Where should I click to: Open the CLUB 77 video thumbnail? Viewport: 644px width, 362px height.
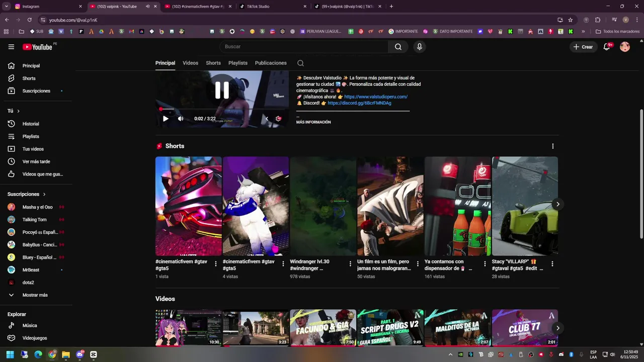[525, 328]
